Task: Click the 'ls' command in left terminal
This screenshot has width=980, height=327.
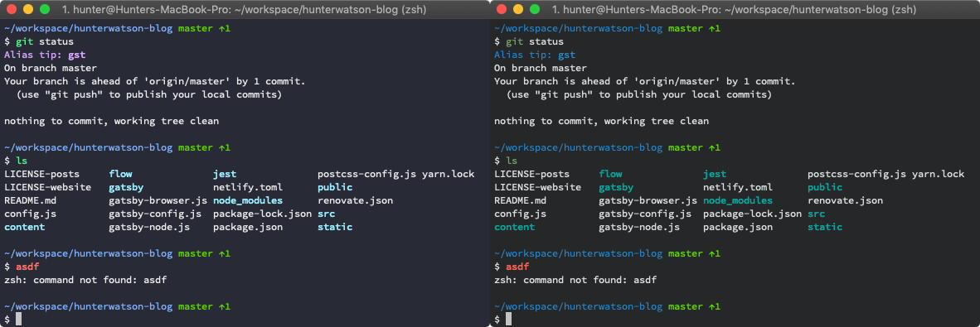Action: pyautogui.click(x=22, y=161)
